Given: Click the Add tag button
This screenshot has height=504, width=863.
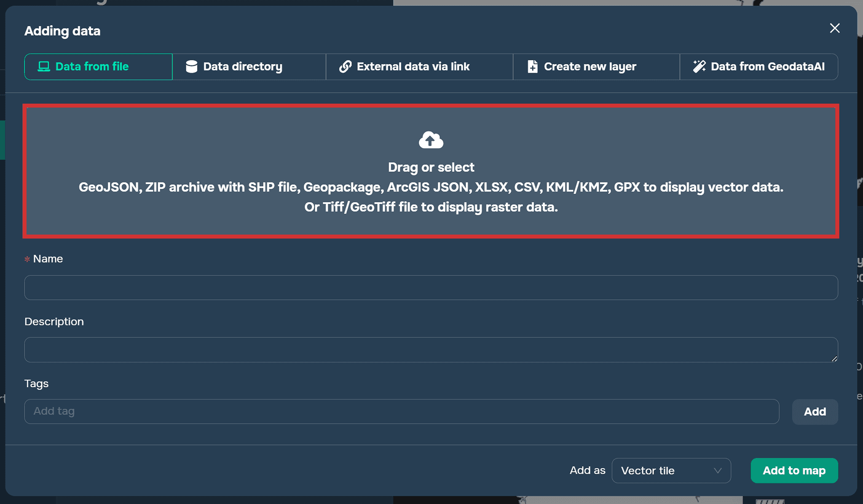Looking at the screenshot, I should click(815, 412).
